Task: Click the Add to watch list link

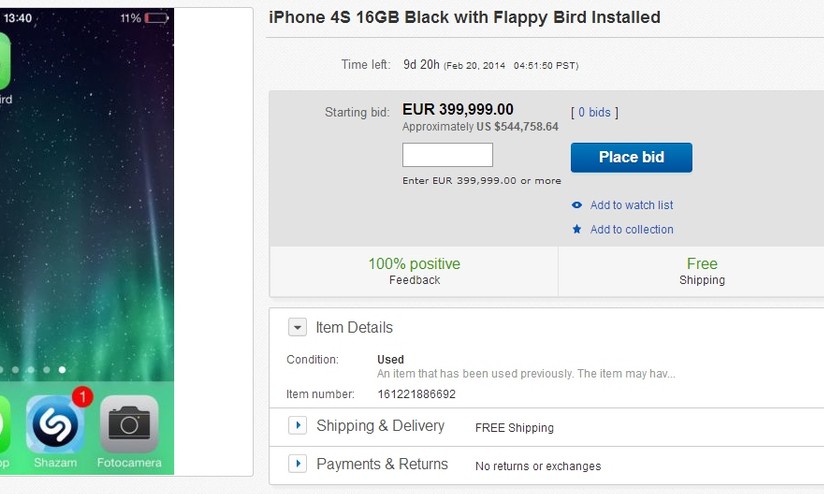Action: pos(631,205)
